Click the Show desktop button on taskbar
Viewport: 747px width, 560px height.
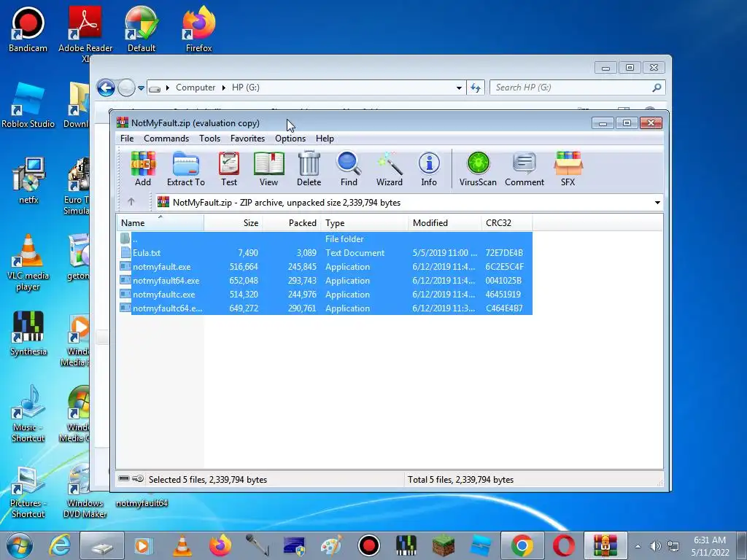coord(742,545)
